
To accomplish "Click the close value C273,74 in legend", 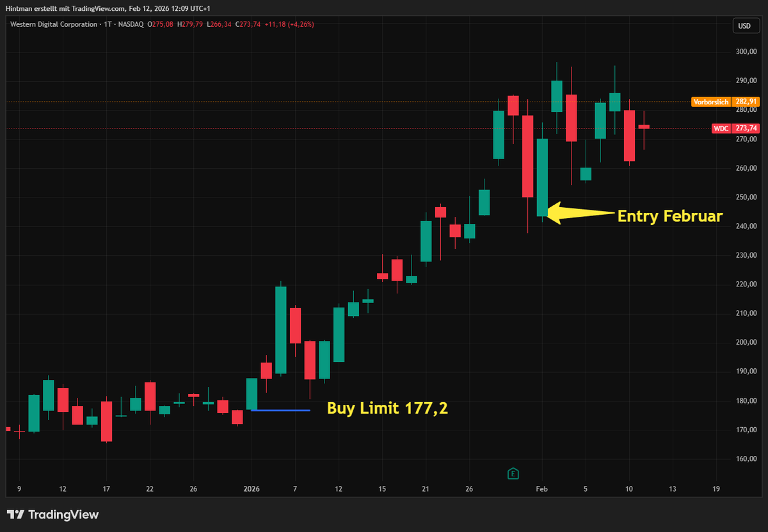I will (248, 24).
